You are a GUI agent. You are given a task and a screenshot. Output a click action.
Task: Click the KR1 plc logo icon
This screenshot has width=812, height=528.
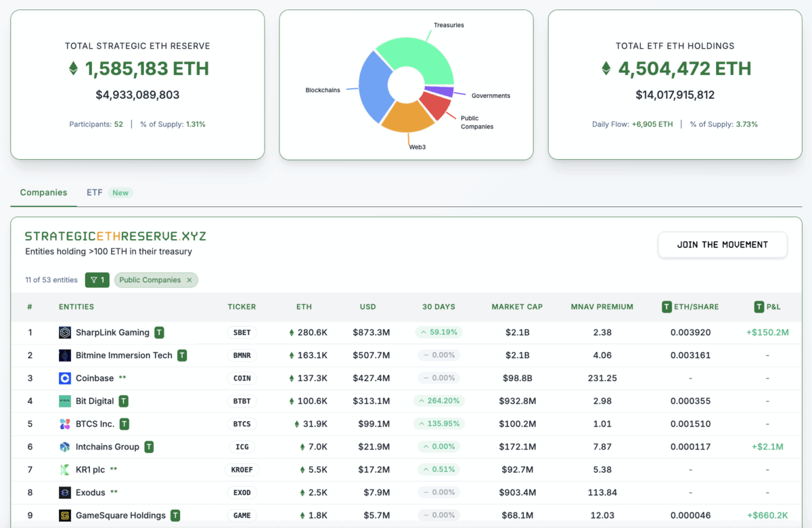tap(65, 470)
